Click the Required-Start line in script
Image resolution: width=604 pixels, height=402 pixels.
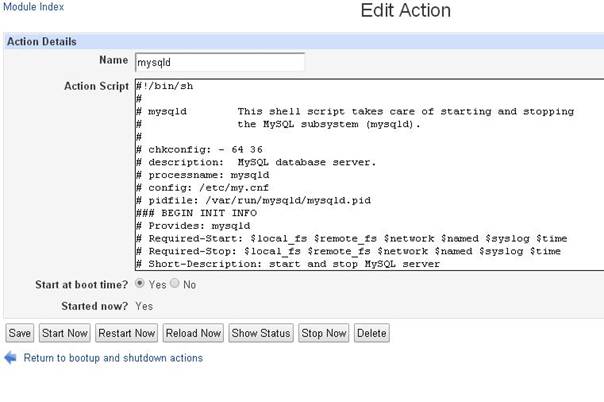(x=352, y=239)
